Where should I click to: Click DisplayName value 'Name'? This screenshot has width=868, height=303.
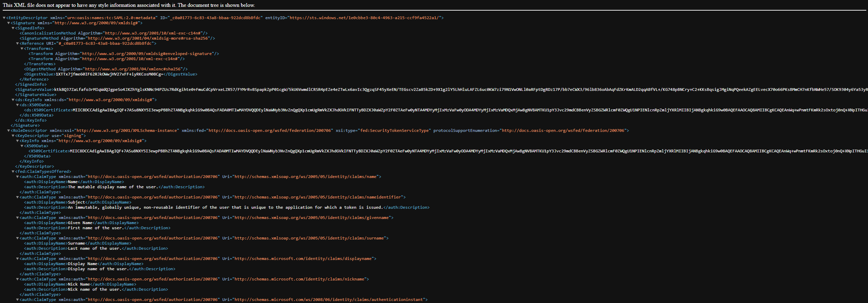tap(73, 182)
